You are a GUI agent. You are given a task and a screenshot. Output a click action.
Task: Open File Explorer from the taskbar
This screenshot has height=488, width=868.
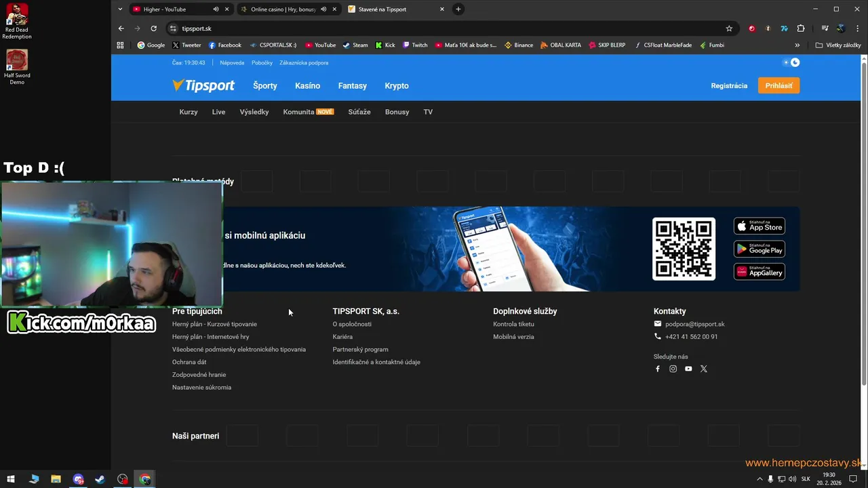[x=56, y=479]
